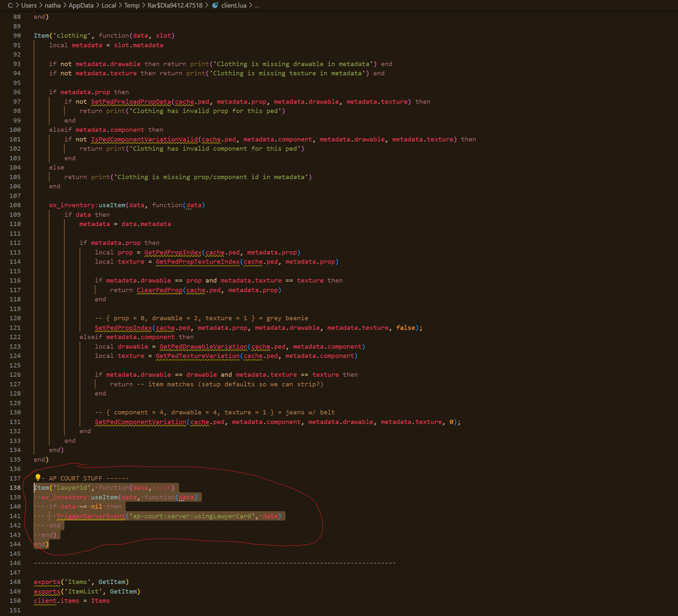Click 'GetPedDrawableVariation' on line 123

click(204, 347)
